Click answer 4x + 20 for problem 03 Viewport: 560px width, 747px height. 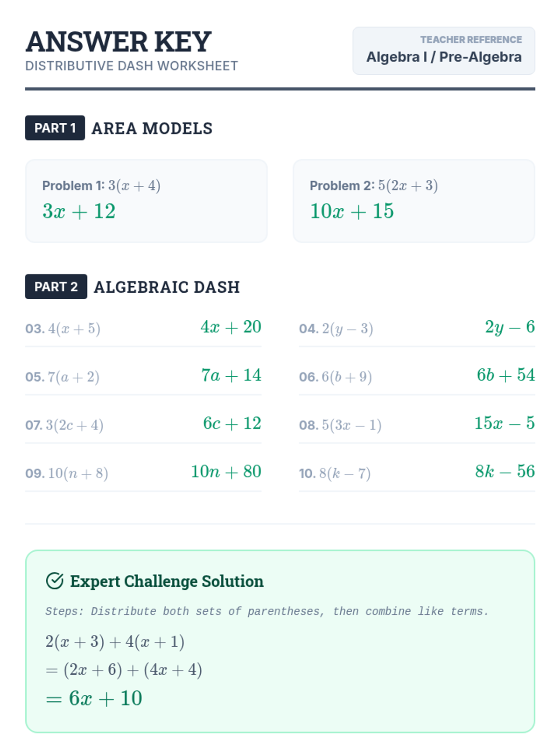231,327
